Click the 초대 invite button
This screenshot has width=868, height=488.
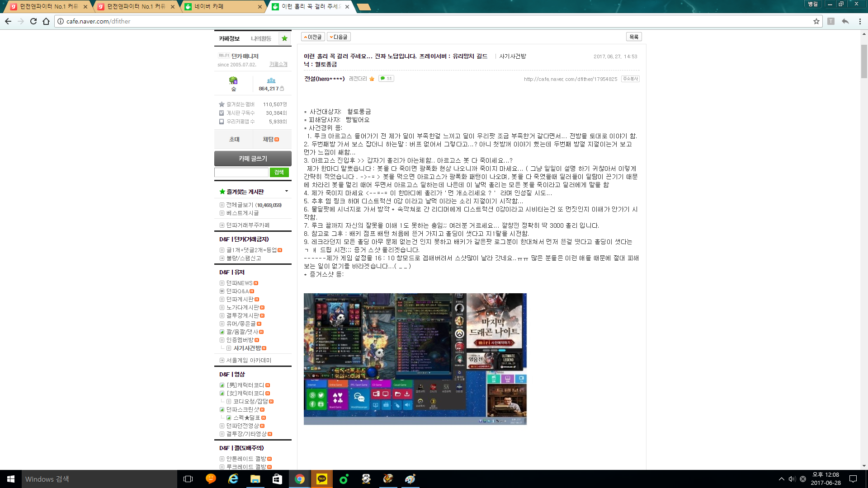234,139
